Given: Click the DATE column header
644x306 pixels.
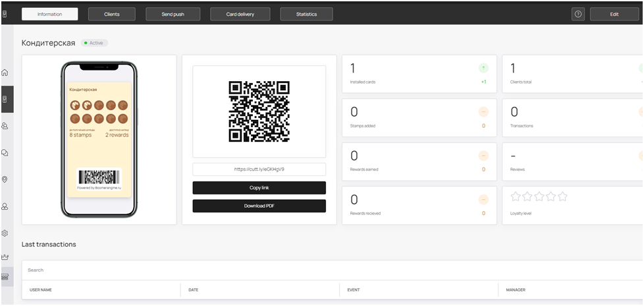Looking at the screenshot, I should (194, 290).
